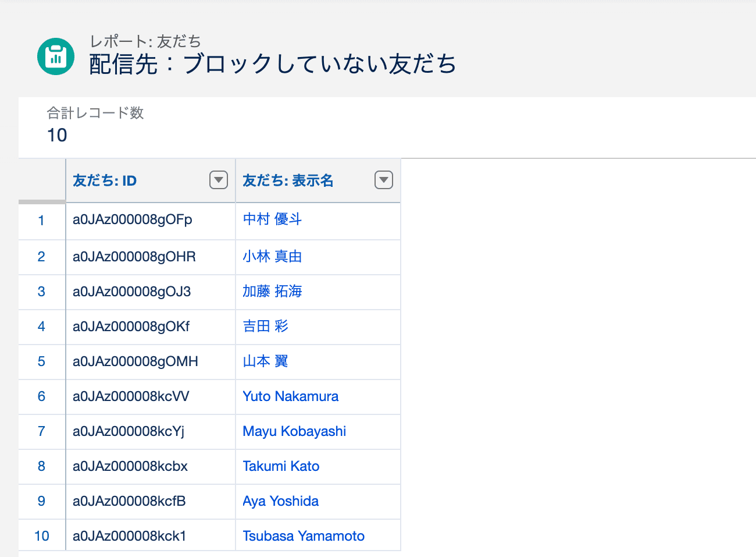
Task: Open the Takumi Kato record link
Action: click(x=281, y=466)
